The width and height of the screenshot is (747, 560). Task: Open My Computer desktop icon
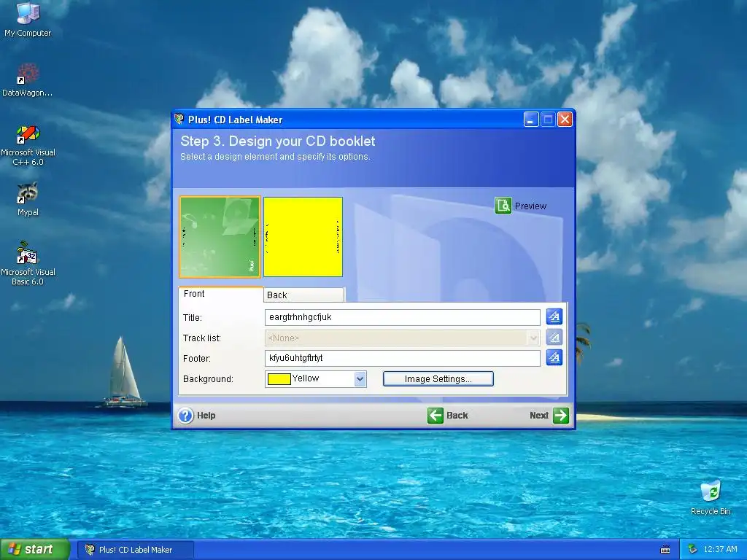pos(28,20)
